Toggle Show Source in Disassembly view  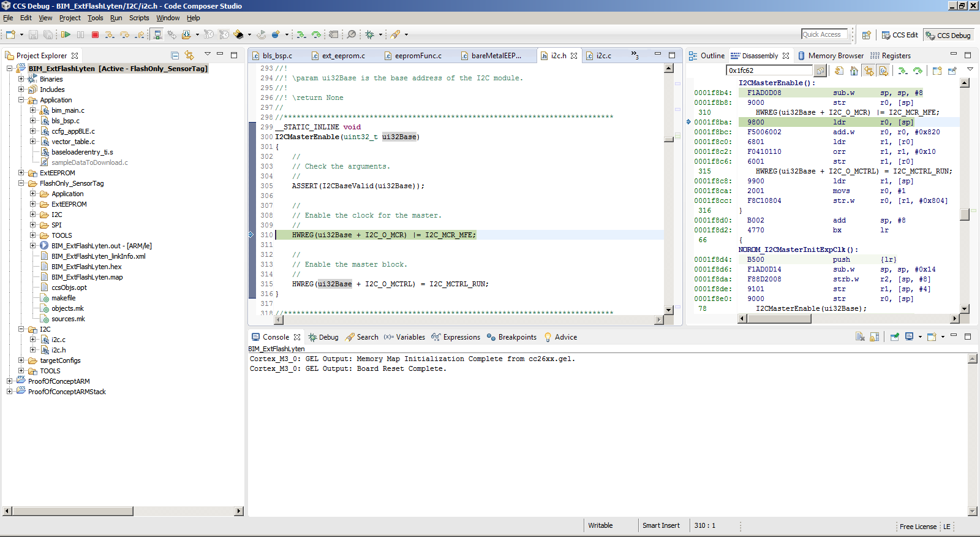[x=883, y=70]
